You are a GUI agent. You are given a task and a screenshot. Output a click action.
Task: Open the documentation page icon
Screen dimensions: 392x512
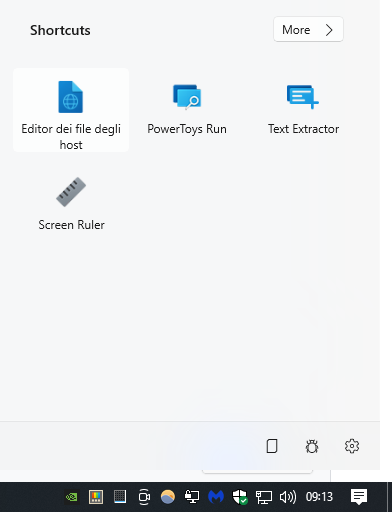tap(272, 446)
